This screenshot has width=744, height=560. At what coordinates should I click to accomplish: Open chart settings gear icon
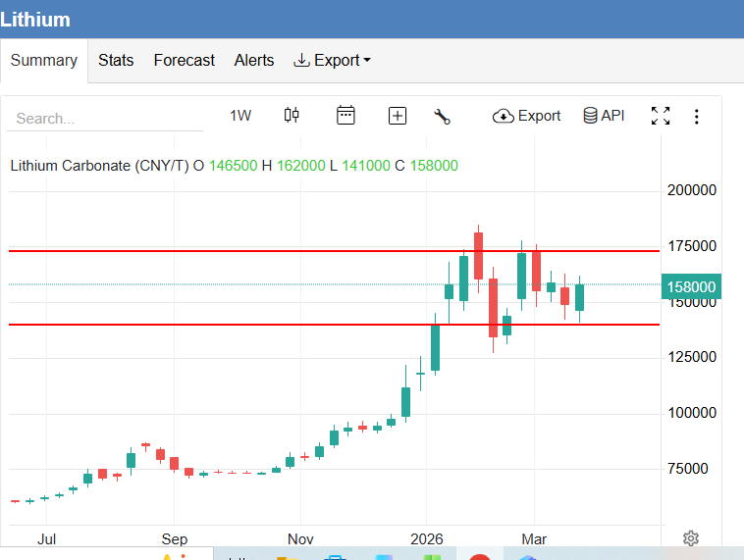click(x=691, y=537)
